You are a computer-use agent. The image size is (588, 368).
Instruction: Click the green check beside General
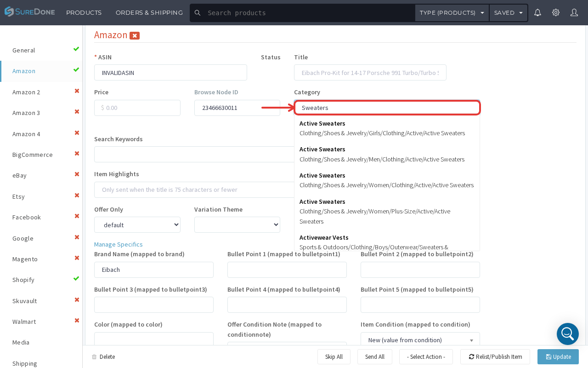click(x=76, y=49)
